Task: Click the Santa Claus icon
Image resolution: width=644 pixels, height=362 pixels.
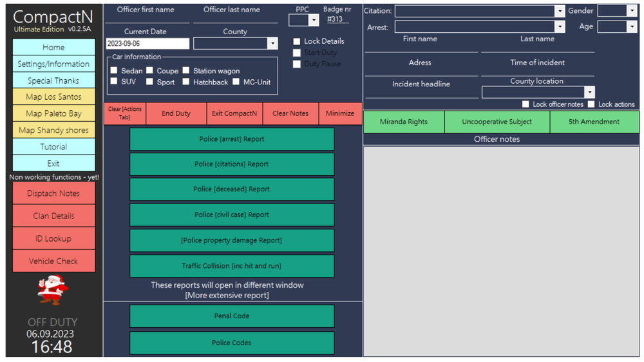Action: click(x=53, y=290)
